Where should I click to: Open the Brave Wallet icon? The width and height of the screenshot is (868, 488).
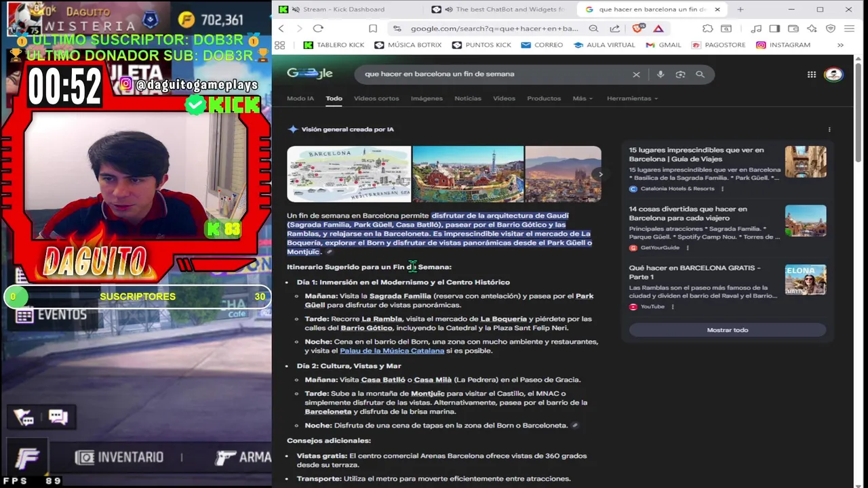[793, 28]
